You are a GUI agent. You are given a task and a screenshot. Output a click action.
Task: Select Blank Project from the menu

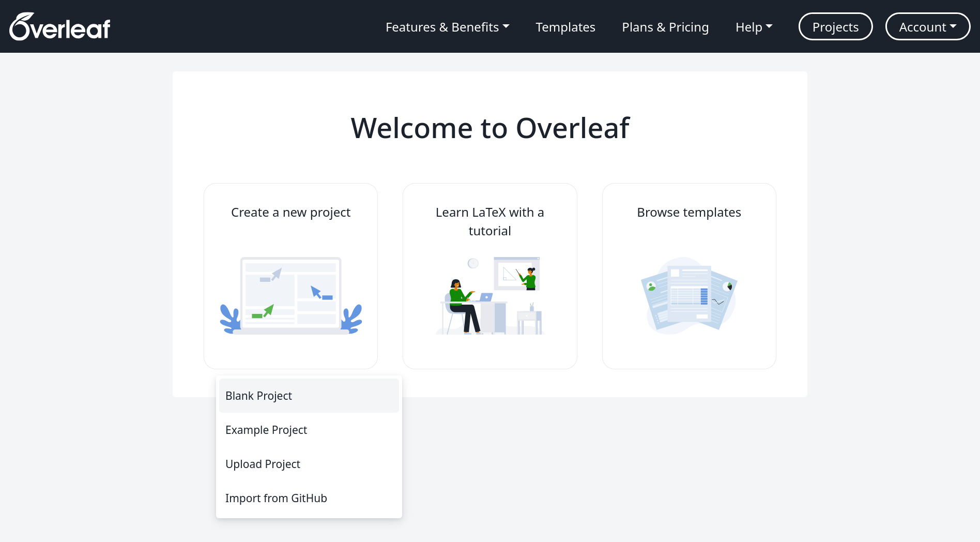[309, 396]
